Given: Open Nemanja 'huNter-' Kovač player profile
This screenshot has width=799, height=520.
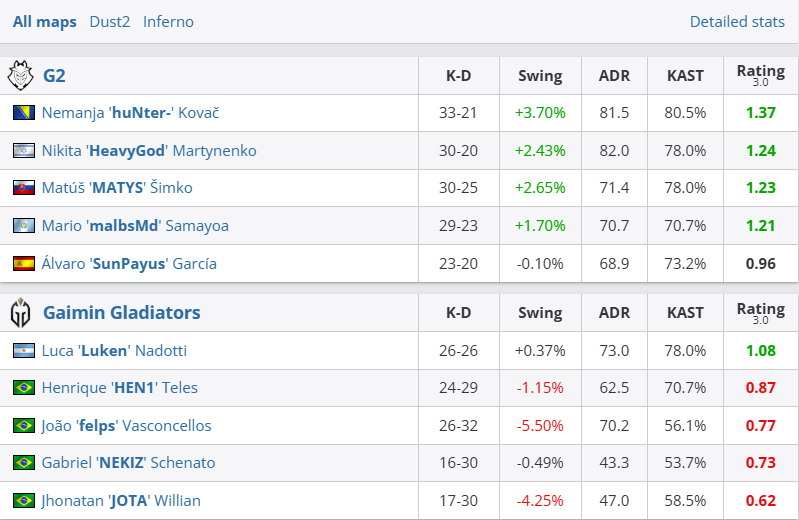Looking at the screenshot, I should pyautogui.click(x=130, y=113).
